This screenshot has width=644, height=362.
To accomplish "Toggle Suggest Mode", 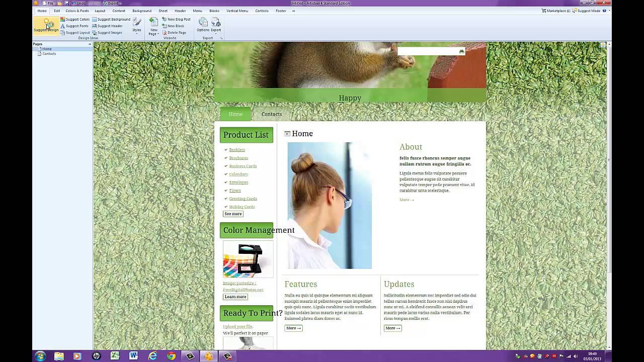I will tap(586, 11).
